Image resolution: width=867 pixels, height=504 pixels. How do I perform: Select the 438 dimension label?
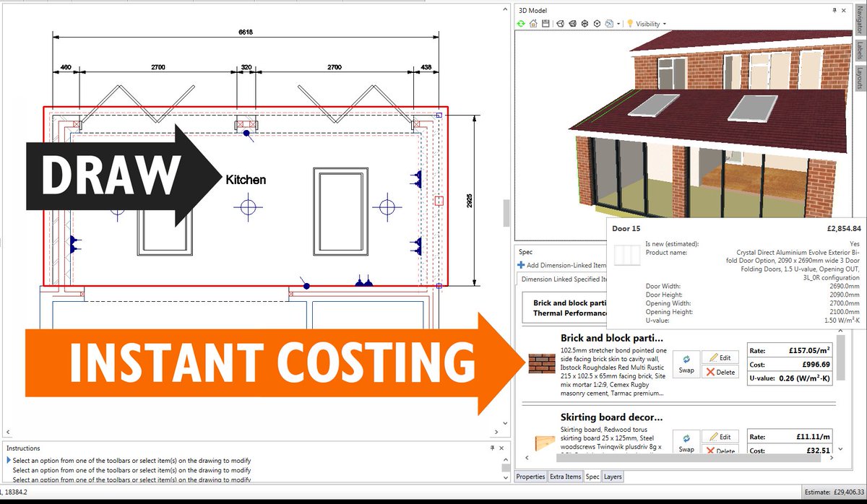coord(426,67)
